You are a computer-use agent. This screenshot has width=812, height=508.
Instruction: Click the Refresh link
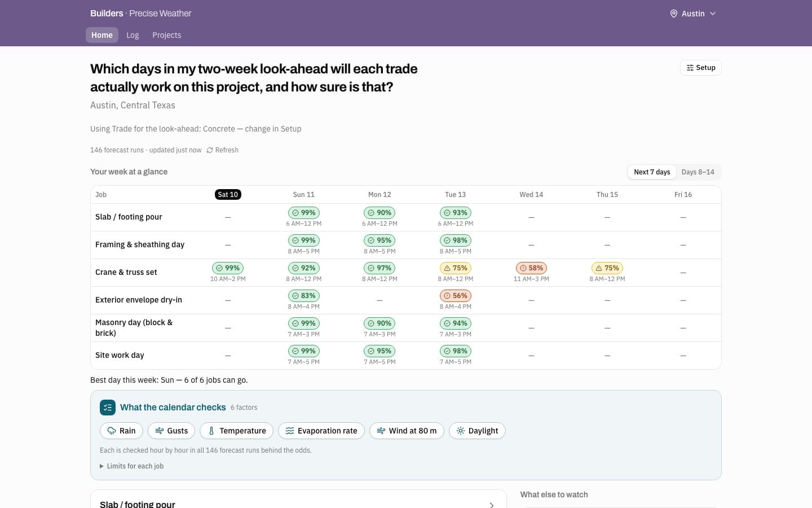click(x=223, y=150)
